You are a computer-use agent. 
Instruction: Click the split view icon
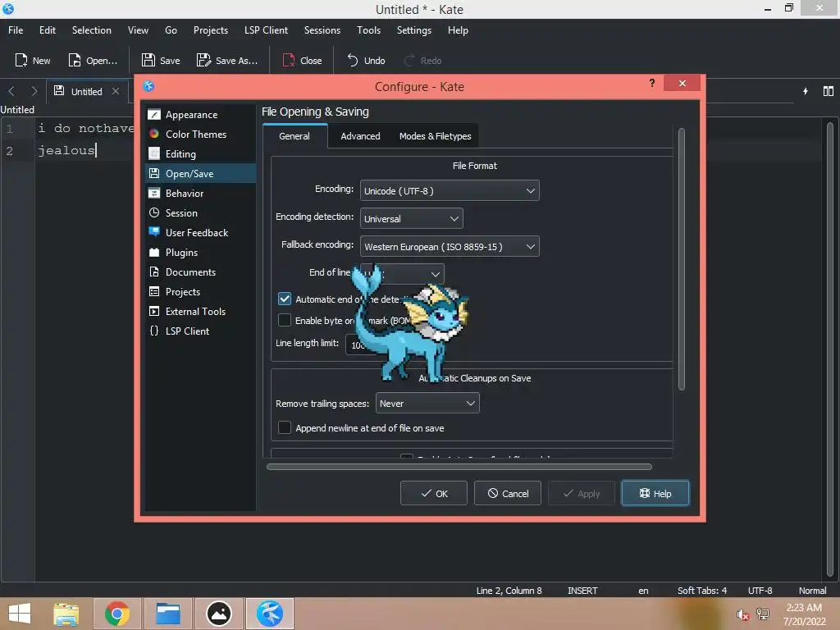829,91
